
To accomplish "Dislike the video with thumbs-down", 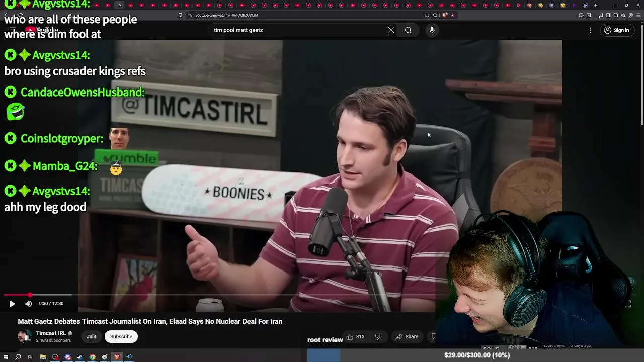I will [378, 337].
